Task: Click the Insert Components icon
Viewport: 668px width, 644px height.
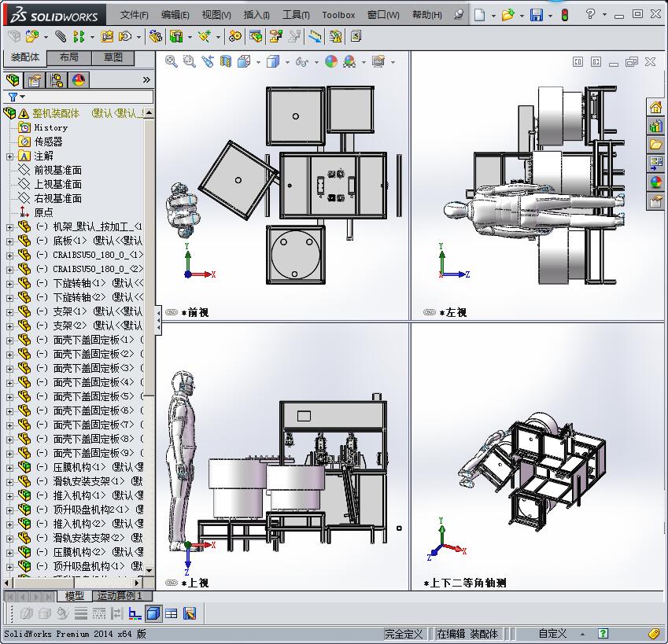Action: [x=32, y=37]
